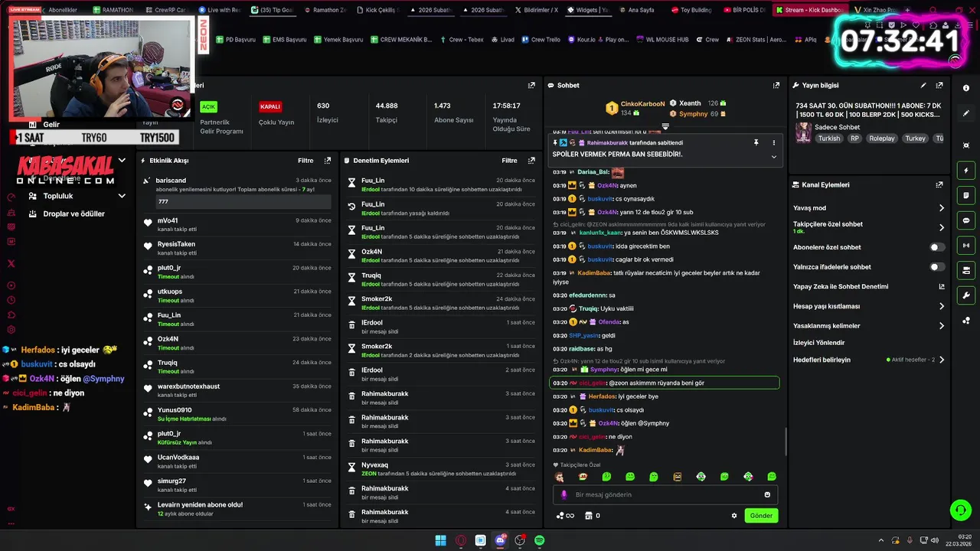Click the chat panel scrollbar

tap(786, 442)
